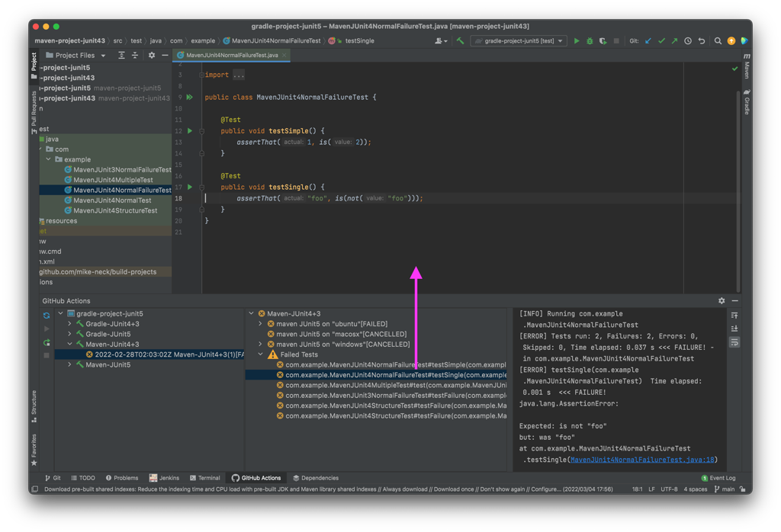781x532 pixels.
Task: Run gradle-project-junit5 [test] with the play button
Action: coord(577,41)
